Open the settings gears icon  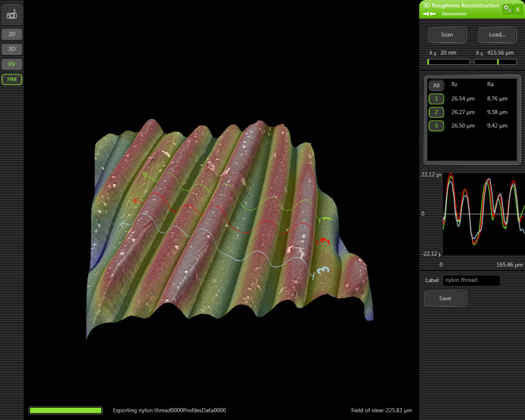(507, 9)
